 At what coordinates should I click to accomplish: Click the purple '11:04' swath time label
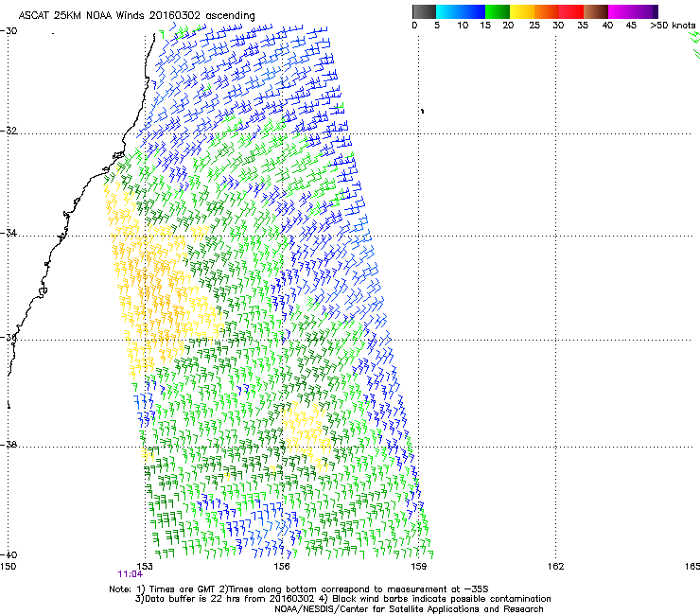130,574
